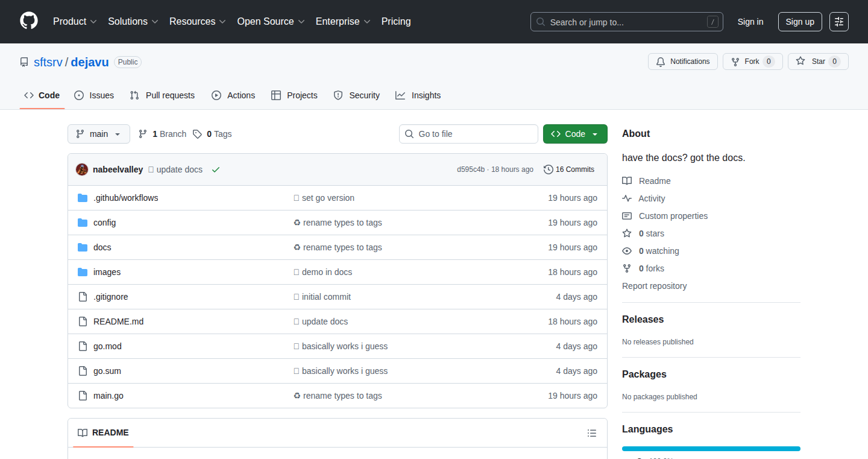Click the history clock icon beside 16 Commits
The image size is (868, 459).
(549, 169)
